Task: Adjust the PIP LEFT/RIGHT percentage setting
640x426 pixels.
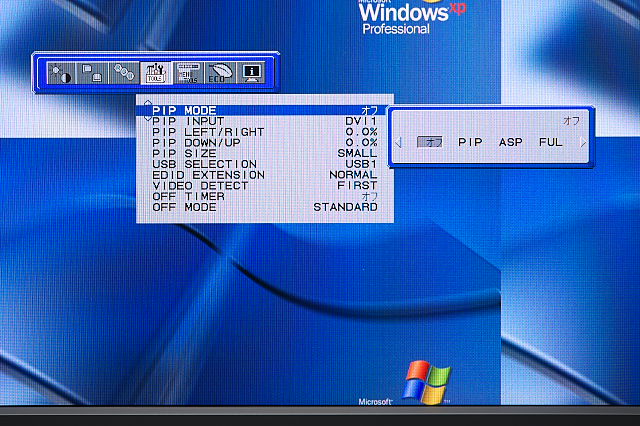Action: click(264, 131)
